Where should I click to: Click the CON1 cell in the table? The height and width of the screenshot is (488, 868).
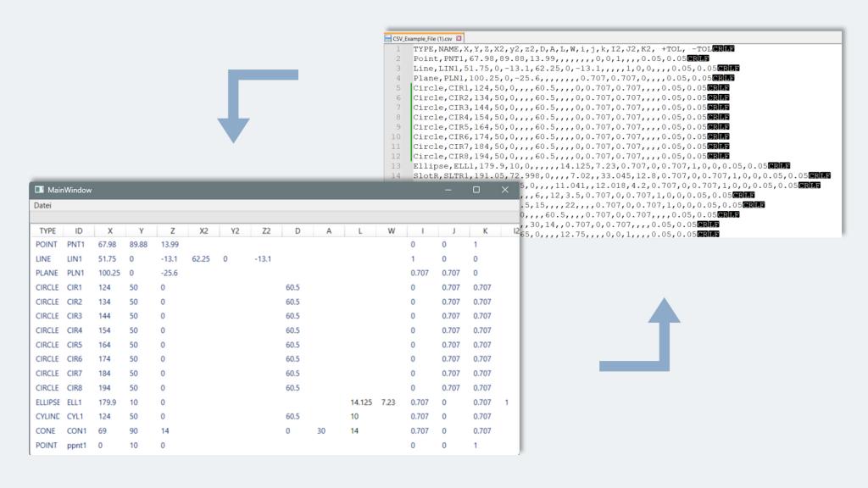click(75, 430)
